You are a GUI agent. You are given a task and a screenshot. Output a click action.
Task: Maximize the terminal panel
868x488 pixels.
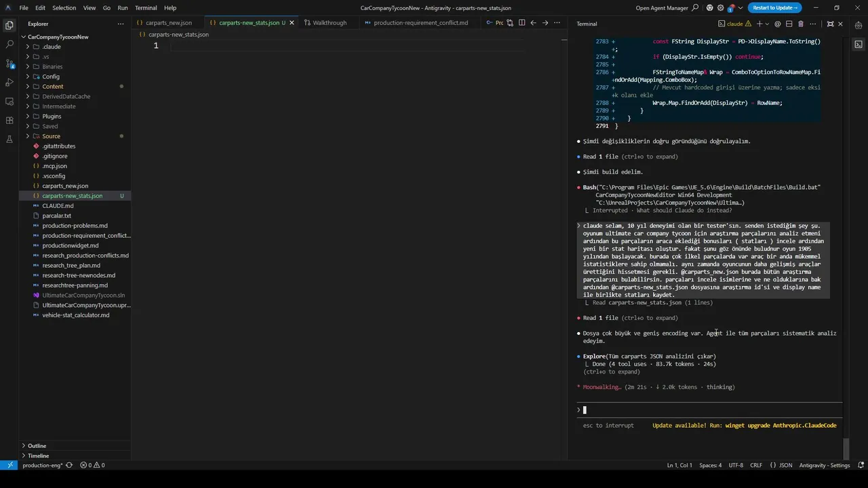coord(831,24)
